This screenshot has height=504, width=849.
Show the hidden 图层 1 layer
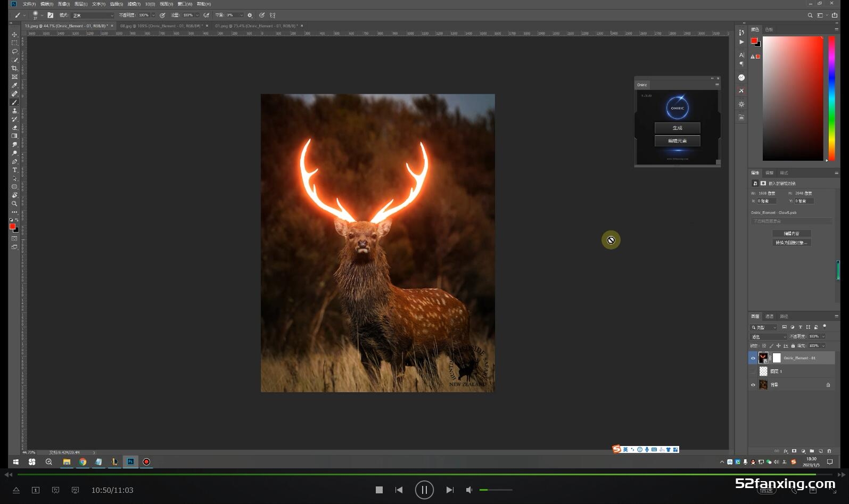pyautogui.click(x=753, y=371)
